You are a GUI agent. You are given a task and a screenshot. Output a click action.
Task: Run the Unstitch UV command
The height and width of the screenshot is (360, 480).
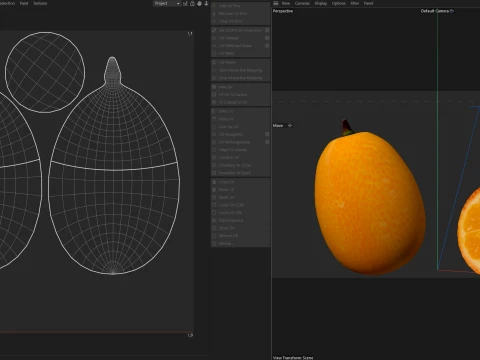click(240, 157)
